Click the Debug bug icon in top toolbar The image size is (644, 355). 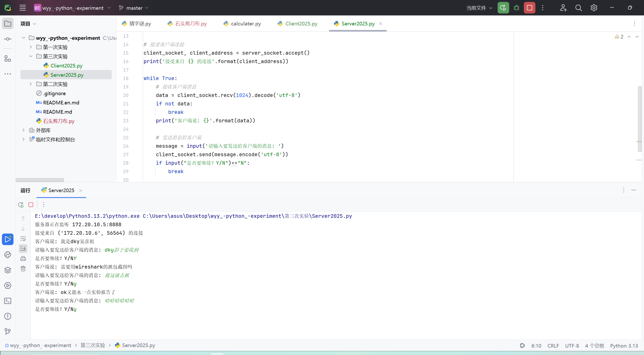[x=516, y=8]
